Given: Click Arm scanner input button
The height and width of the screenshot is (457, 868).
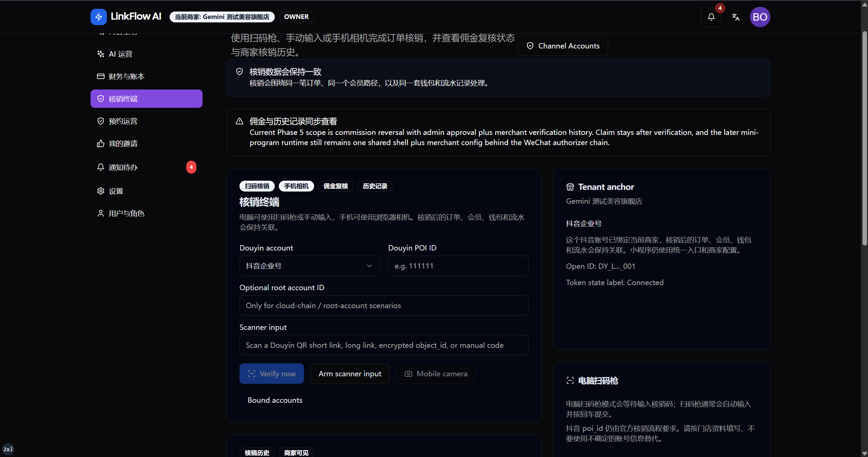Looking at the screenshot, I should [x=350, y=374].
